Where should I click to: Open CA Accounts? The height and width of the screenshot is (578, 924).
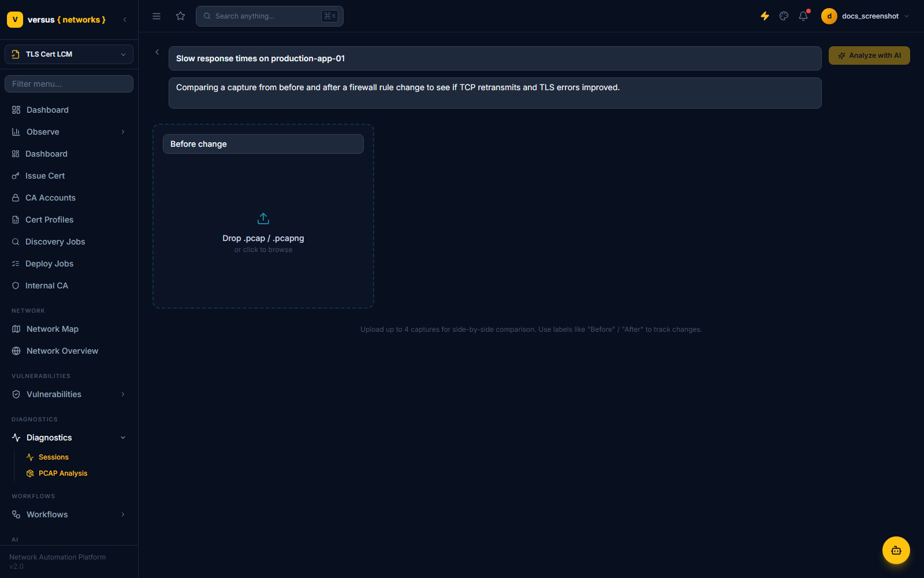[69, 198]
